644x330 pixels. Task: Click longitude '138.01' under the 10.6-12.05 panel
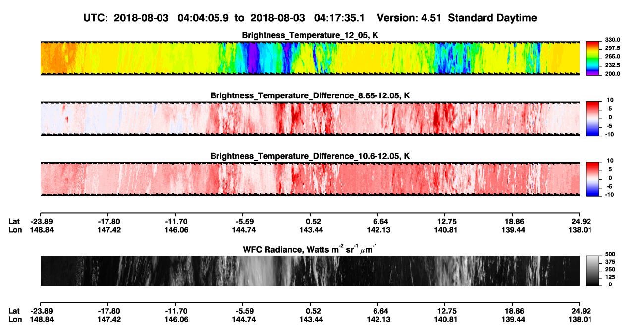coord(580,230)
